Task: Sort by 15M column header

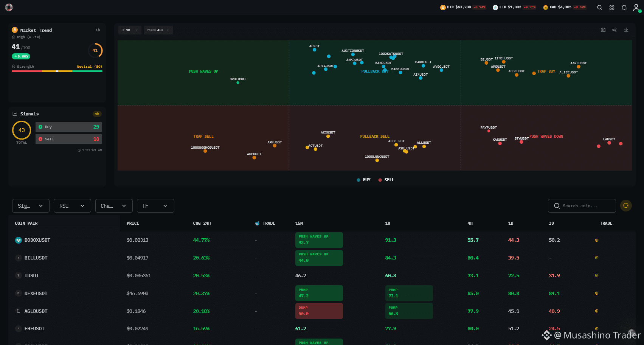Action: coord(299,224)
